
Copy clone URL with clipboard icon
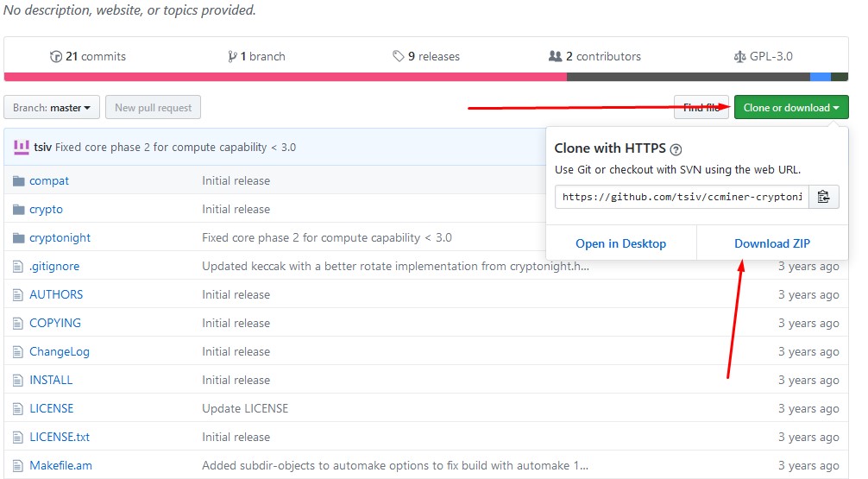[824, 197]
